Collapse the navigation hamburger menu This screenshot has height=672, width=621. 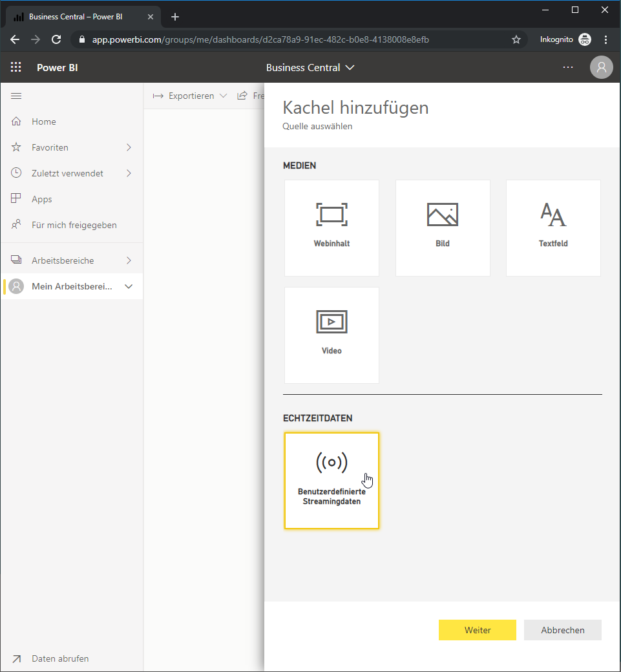click(x=16, y=96)
